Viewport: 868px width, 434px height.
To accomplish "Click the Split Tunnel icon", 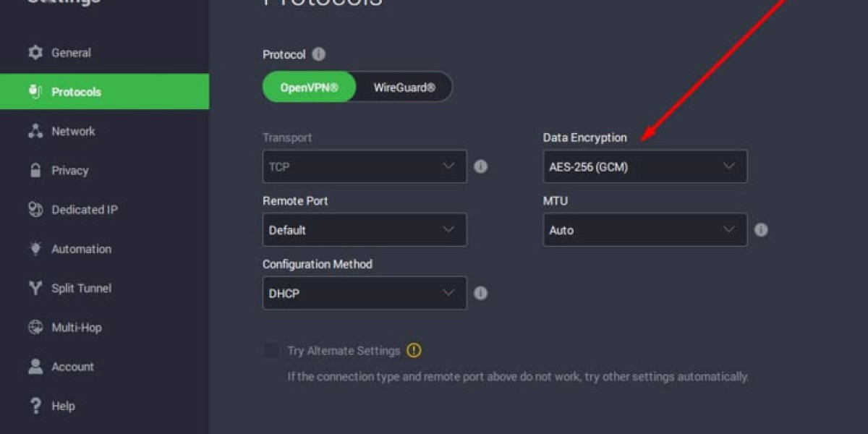I will point(34,288).
